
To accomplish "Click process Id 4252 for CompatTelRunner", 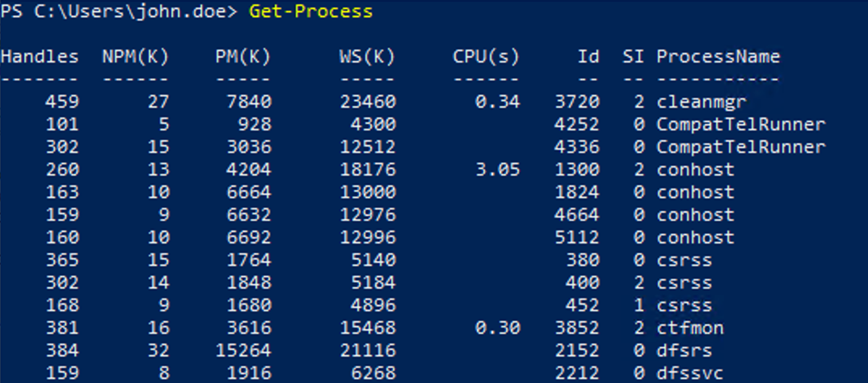I will pyautogui.click(x=577, y=124).
